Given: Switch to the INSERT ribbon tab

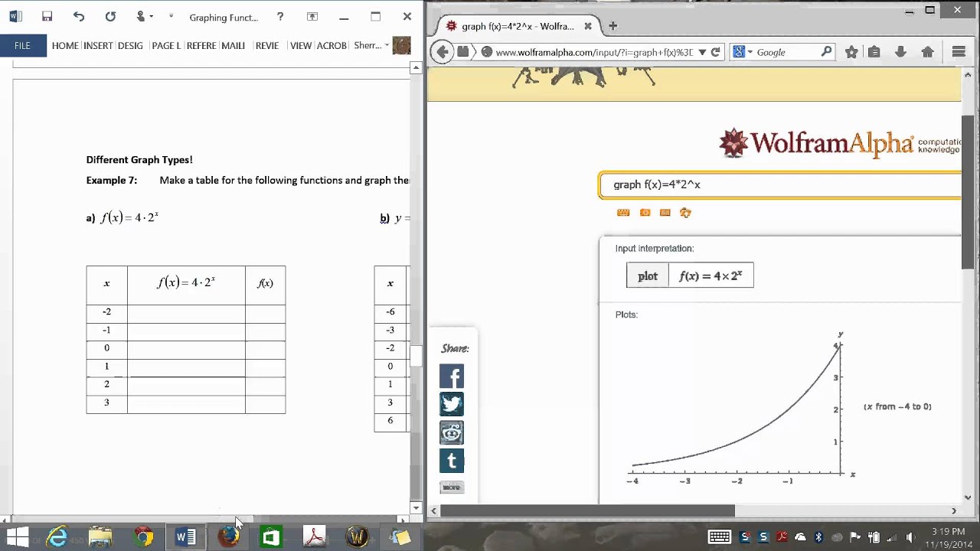Looking at the screenshot, I should [98, 46].
